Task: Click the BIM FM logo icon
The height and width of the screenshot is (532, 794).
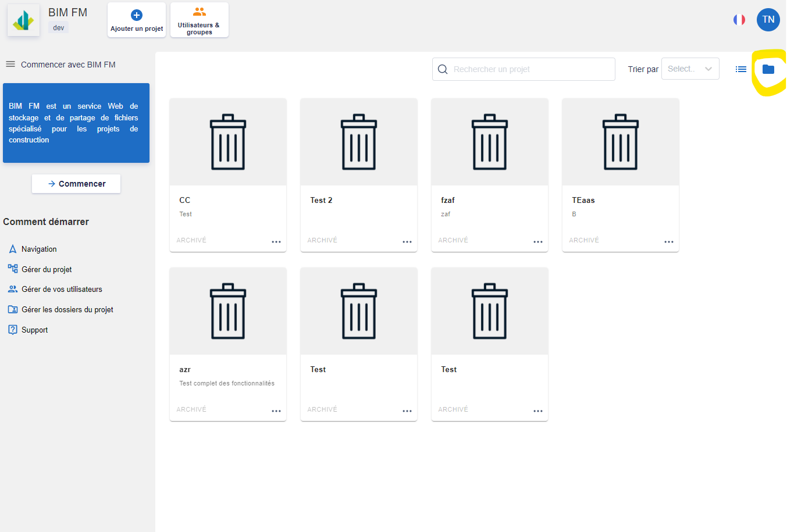Action: click(x=24, y=20)
